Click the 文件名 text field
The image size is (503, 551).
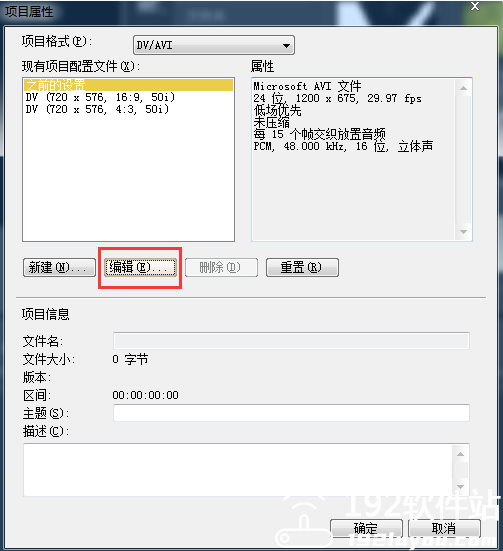[x=291, y=341]
